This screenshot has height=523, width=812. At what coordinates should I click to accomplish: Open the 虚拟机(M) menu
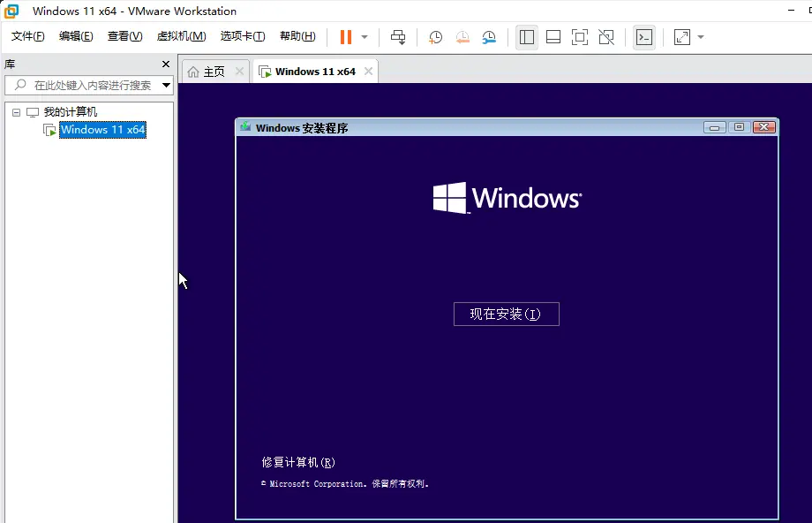tap(181, 36)
